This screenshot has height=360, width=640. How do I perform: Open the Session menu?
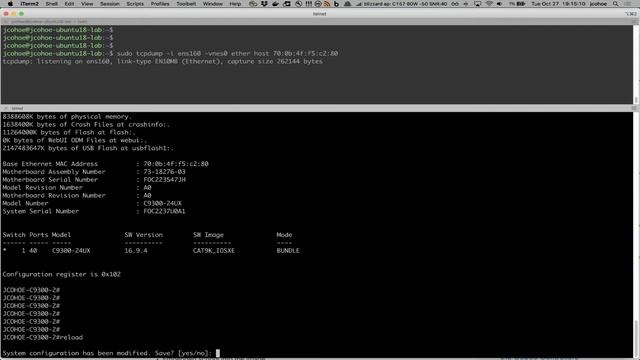pos(110,4)
